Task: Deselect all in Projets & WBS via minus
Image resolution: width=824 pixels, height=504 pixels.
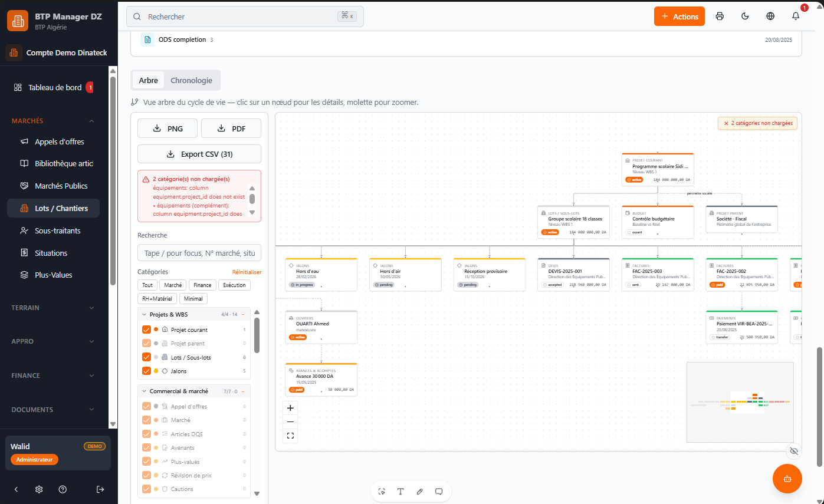Action: (243, 314)
